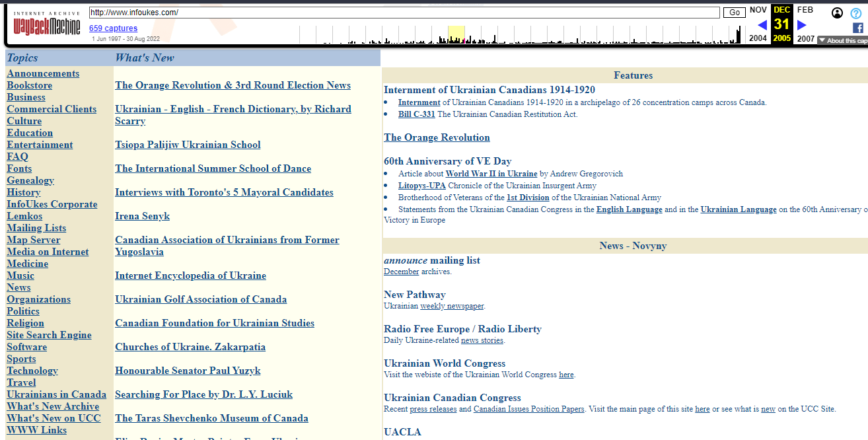Open Technology topic
Screen dimensions: 868x440
pos(32,371)
